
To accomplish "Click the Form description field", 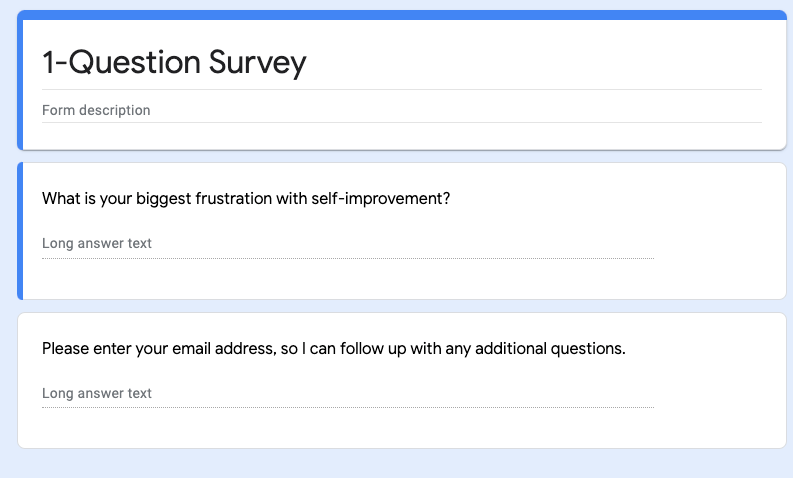I will point(96,110).
